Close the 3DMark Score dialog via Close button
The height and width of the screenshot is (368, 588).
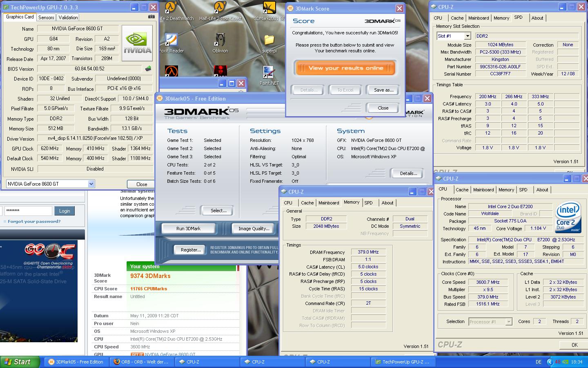pos(383,108)
